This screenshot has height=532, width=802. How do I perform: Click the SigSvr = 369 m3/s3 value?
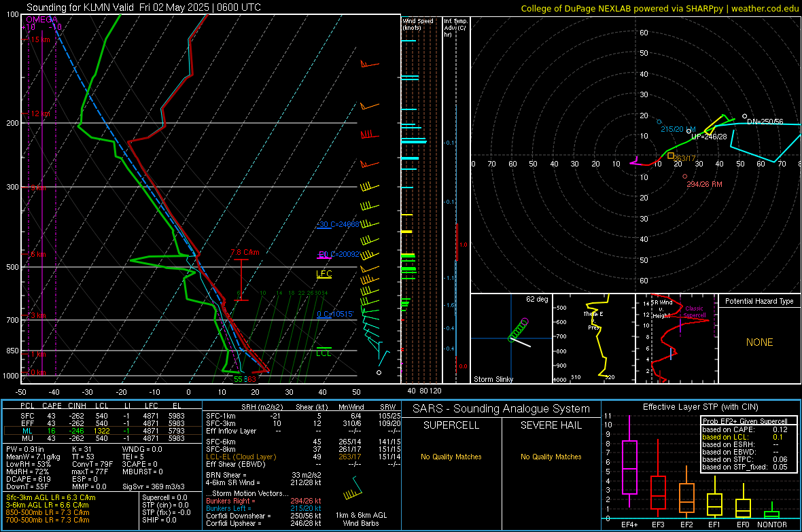pos(153,486)
